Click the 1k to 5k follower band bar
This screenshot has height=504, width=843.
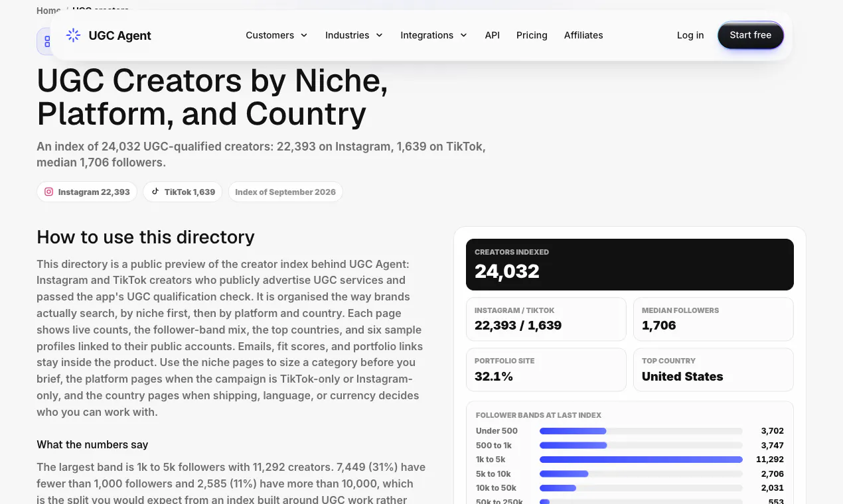(641, 460)
